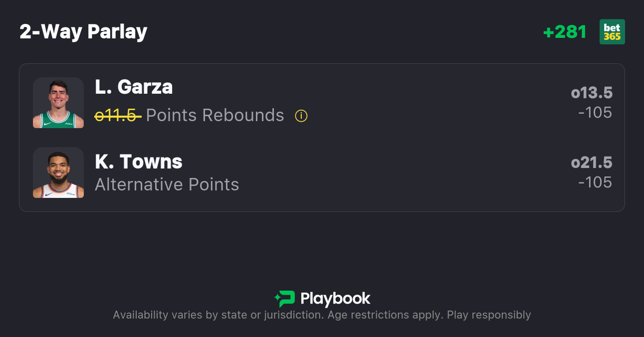
Task: Click the -105 odds under o13.5
Action: pos(595,113)
